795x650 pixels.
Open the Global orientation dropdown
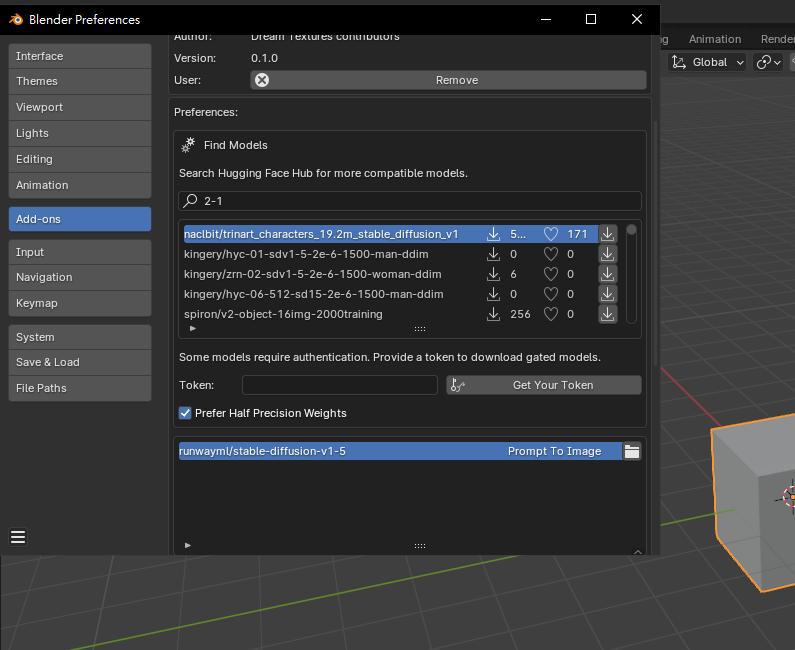tap(708, 62)
